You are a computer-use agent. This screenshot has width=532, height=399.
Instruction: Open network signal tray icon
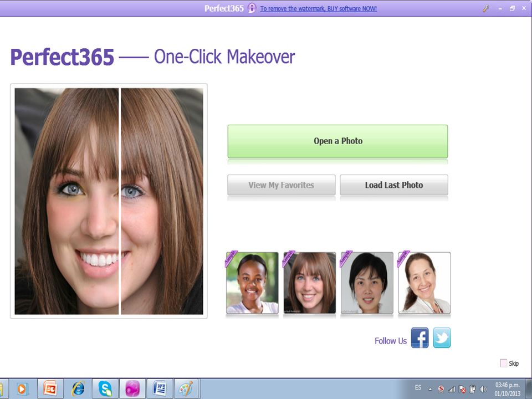[x=452, y=389]
